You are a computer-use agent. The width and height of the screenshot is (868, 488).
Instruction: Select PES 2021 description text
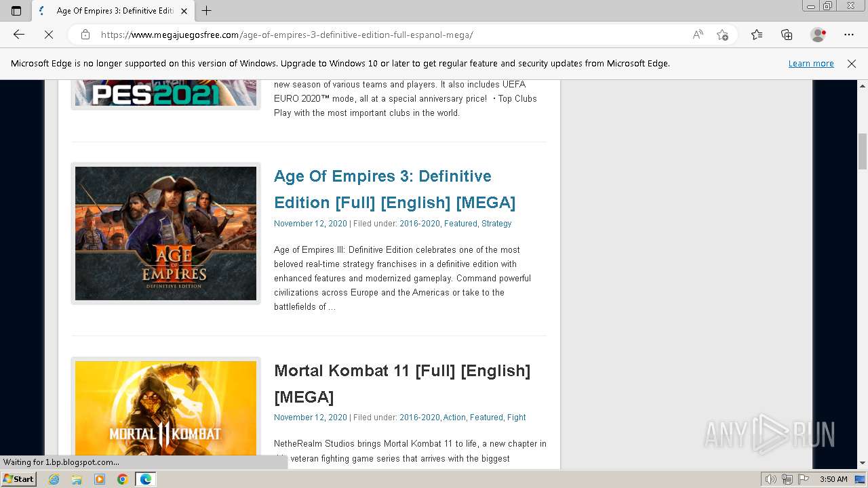(x=406, y=99)
